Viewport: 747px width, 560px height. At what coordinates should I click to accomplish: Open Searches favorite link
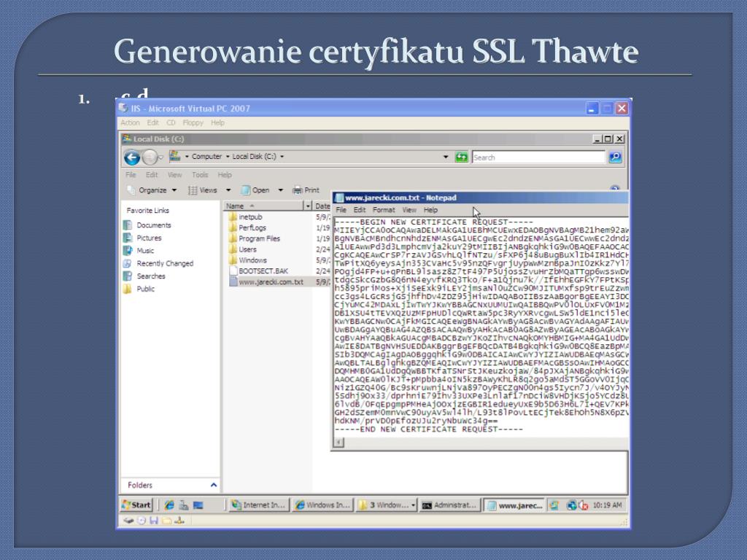coord(144,276)
